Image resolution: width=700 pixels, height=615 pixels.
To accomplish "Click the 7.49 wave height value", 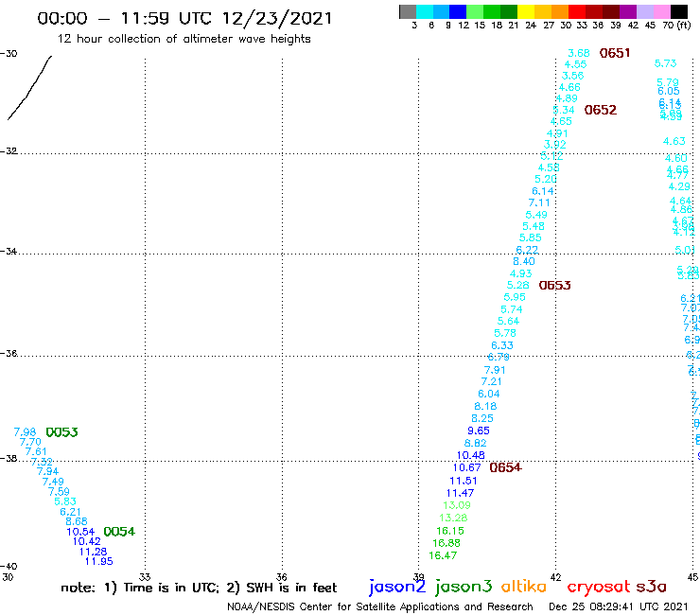I will tap(53, 482).
